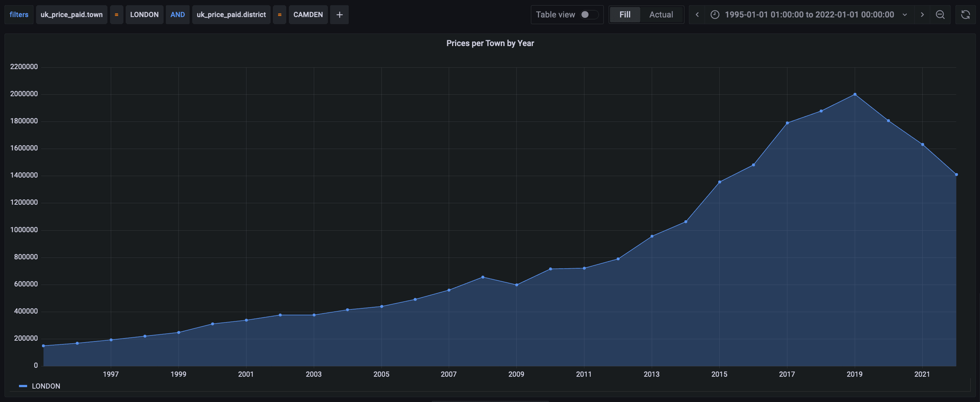This screenshot has width=980, height=402.
Task: Click the zoom out time range icon
Action: 940,15
